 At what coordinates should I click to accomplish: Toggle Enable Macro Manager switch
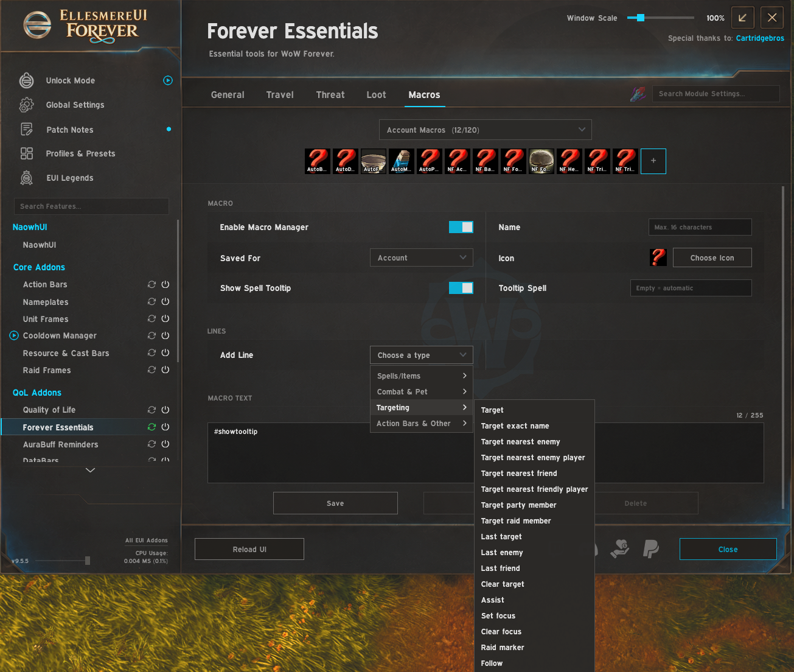tap(461, 227)
